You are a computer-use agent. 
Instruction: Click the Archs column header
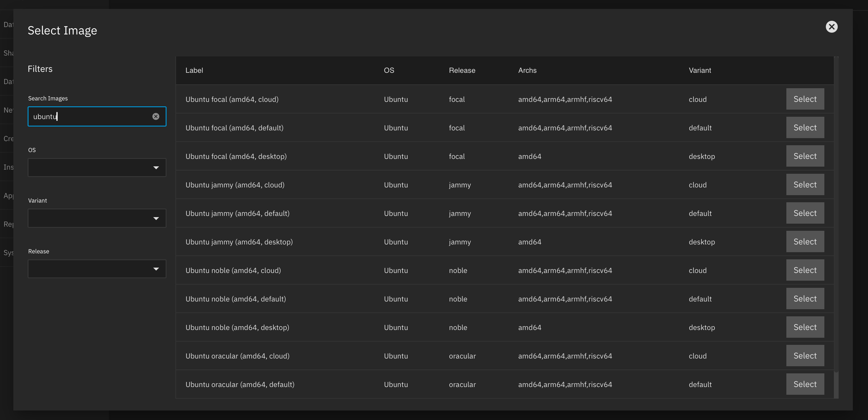pyautogui.click(x=527, y=70)
